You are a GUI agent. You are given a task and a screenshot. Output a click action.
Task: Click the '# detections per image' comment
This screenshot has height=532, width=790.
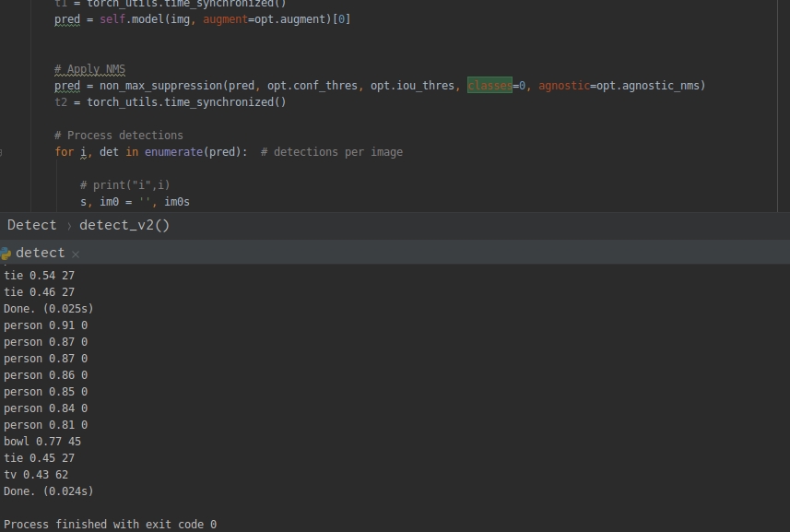[x=332, y=152]
